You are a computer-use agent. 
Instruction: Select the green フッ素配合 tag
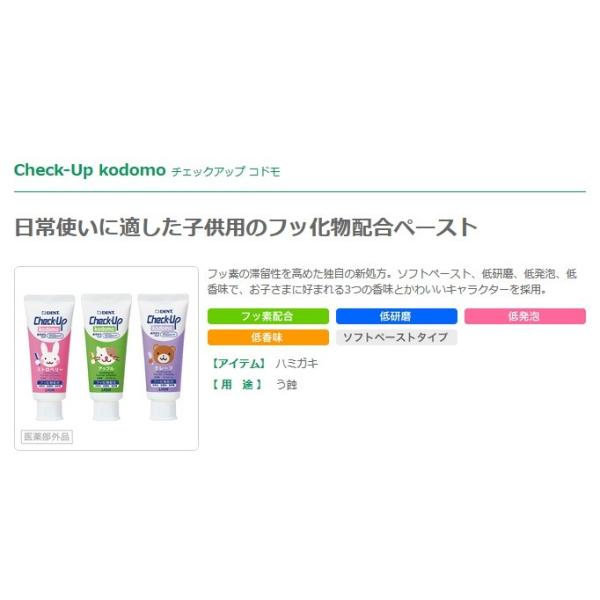[268, 316]
